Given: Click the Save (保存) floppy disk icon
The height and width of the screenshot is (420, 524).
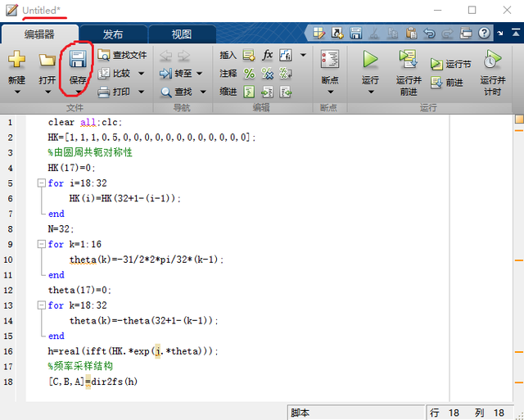Looking at the screenshot, I should (x=78, y=59).
